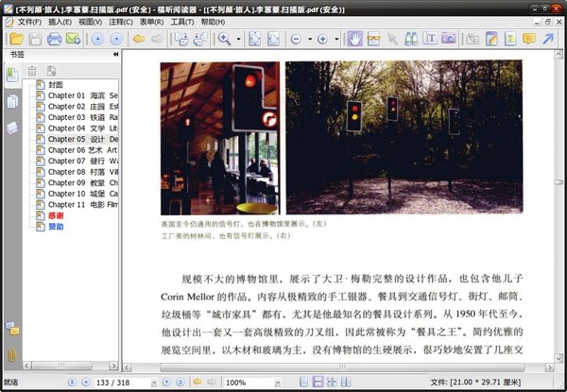Click the page number field 133 / 318

(x=123, y=383)
